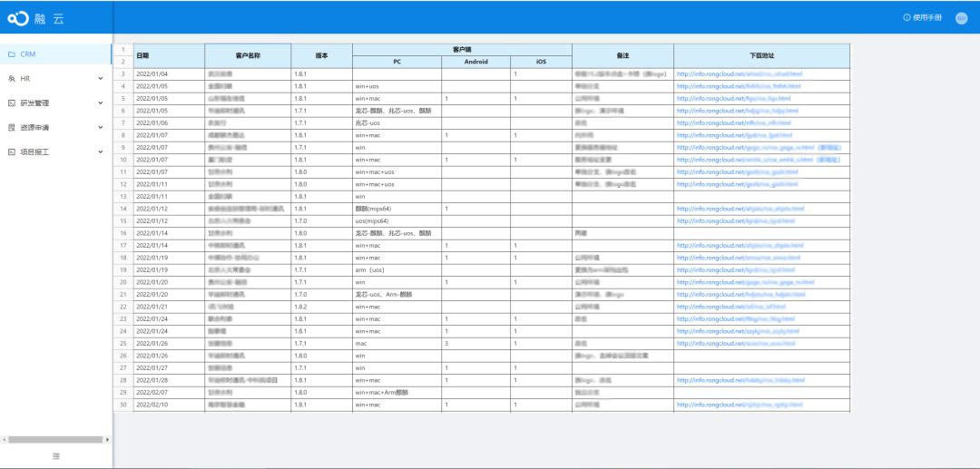The height and width of the screenshot is (469, 980).
Task: Expand the 研发管理 submenu chevron
Action: point(101,103)
